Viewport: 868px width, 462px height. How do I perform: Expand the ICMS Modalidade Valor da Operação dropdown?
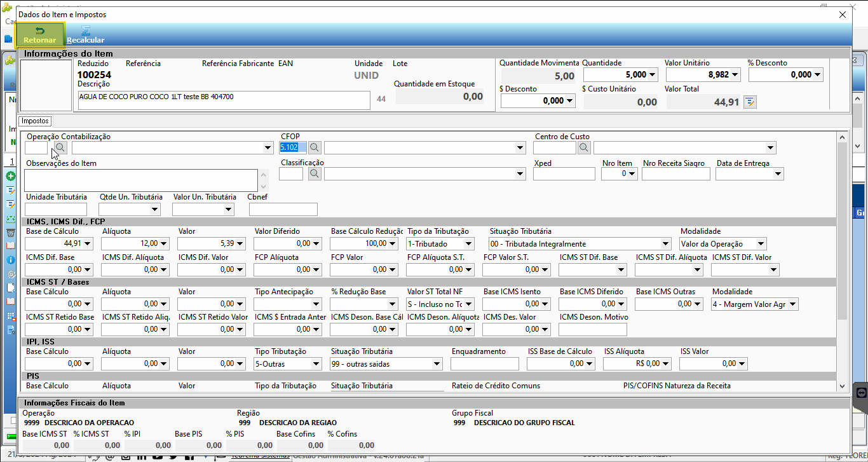pyautogui.click(x=761, y=244)
